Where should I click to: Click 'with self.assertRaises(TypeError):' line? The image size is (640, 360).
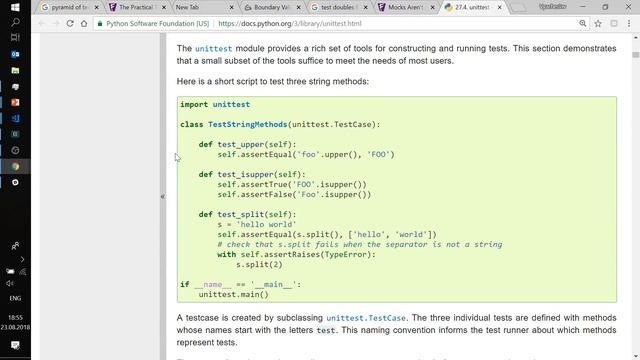(296, 255)
